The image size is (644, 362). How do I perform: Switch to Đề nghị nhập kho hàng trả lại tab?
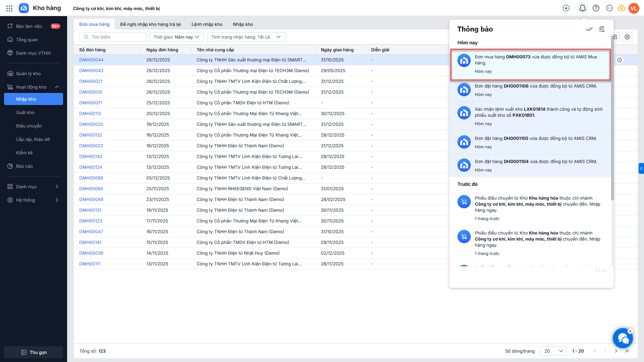click(150, 24)
